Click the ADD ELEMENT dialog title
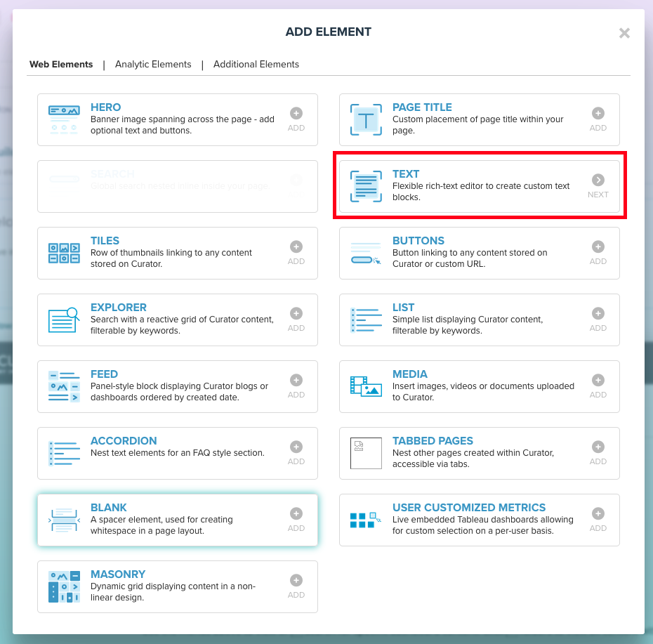Image resolution: width=653 pixels, height=644 pixels. pos(328,32)
